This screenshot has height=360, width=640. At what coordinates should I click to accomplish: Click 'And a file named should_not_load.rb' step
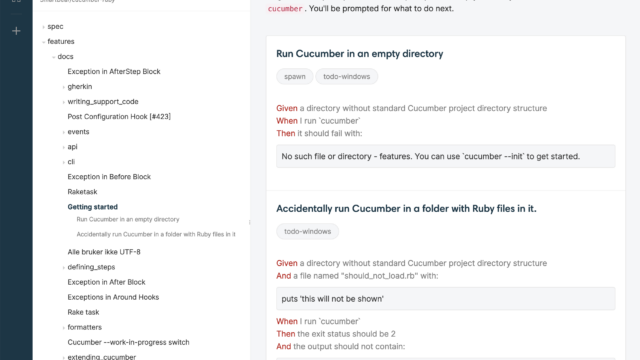coord(357,276)
